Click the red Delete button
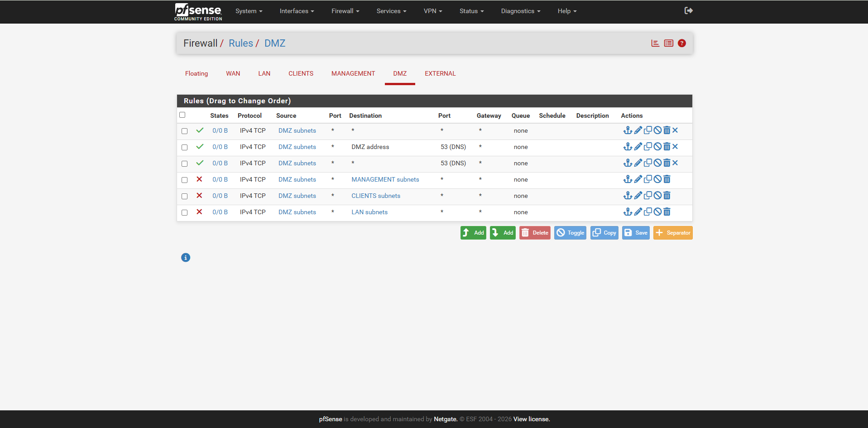 (x=535, y=233)
